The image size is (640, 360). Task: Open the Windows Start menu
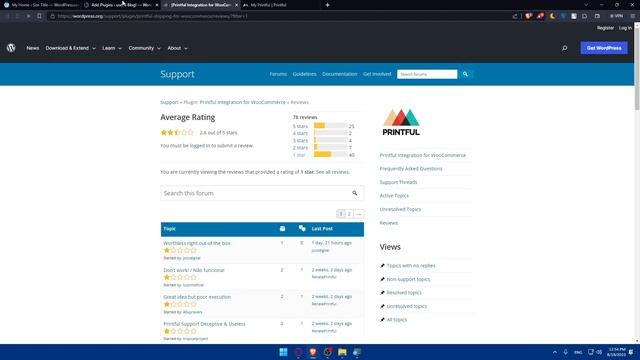[283, 352]
